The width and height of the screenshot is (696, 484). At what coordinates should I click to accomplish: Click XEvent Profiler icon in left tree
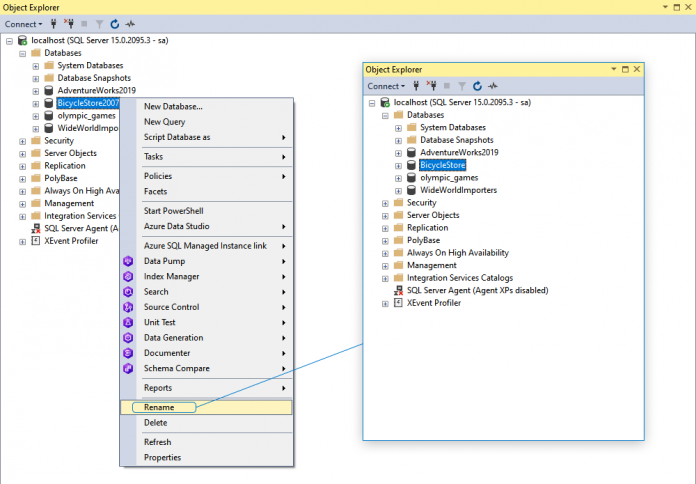coord(36,241)
